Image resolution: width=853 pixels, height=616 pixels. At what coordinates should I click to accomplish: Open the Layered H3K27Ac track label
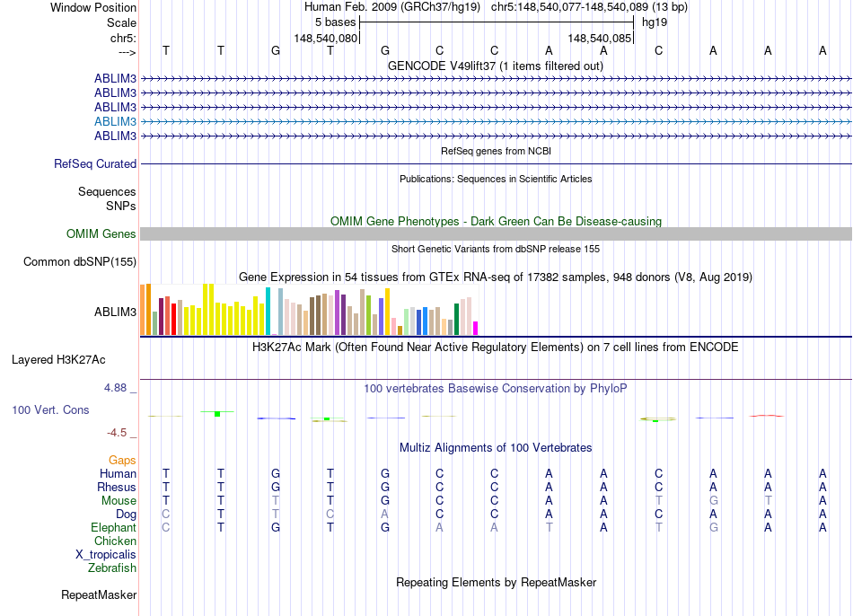click(x=58, y=360)
